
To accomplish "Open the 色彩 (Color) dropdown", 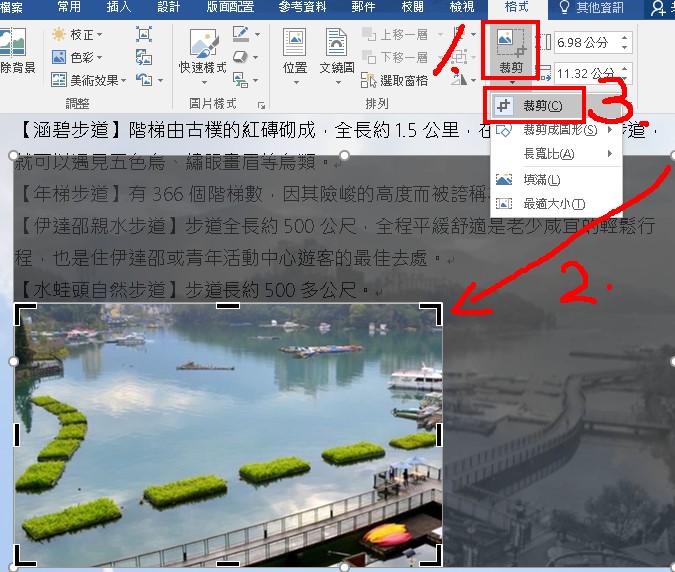I will 76,58.
